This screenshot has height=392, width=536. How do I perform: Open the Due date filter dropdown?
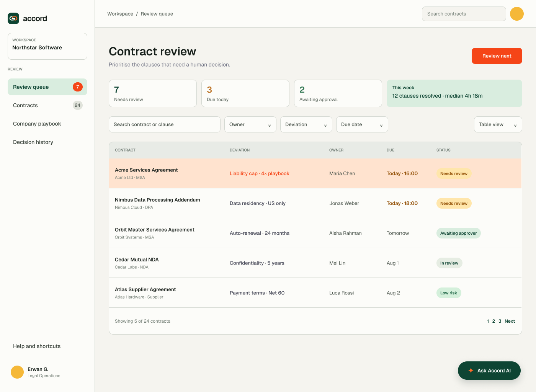[362, 124]
